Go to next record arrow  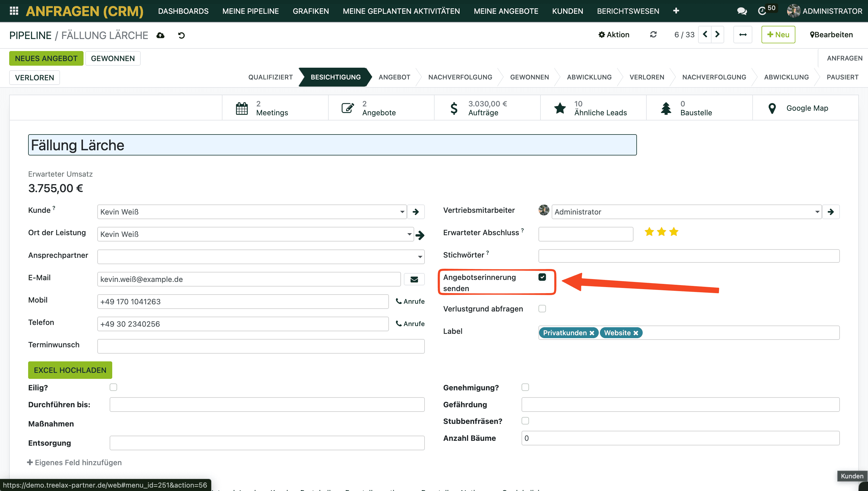[x=718, y=34]
